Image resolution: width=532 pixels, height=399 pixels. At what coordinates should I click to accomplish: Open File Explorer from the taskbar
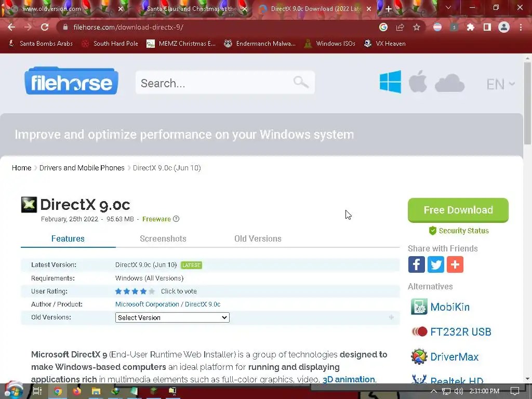96,391
